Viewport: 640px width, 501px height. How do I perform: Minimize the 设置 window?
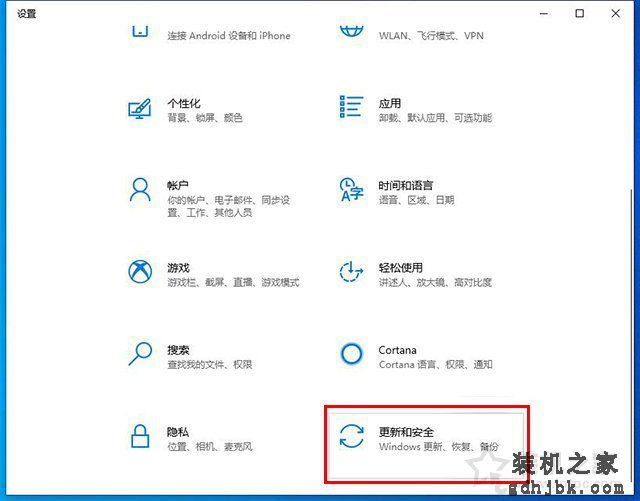click(544, 13)
